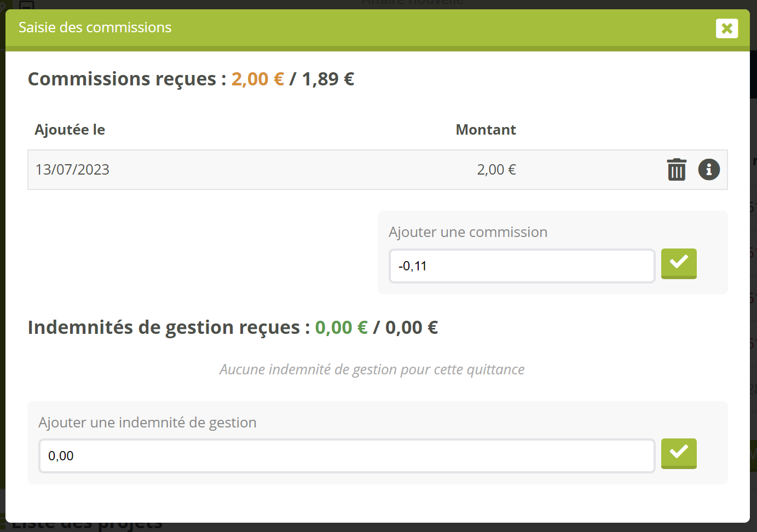Confirm the management indemnity with the checkmark
Image resolution: width=757 pixels, height=532 pixels.
[x=679, y=453]
